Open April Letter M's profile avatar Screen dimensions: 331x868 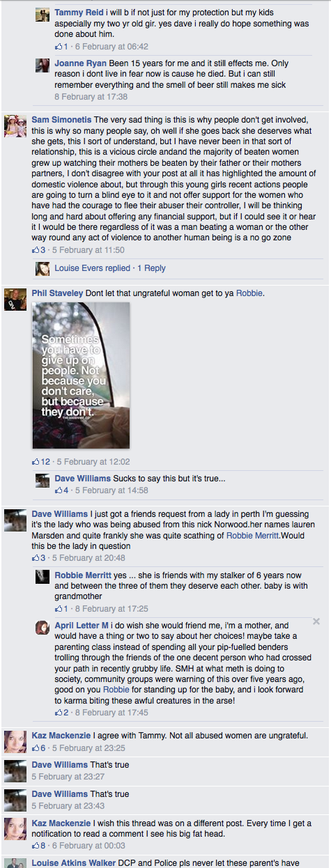43,626
